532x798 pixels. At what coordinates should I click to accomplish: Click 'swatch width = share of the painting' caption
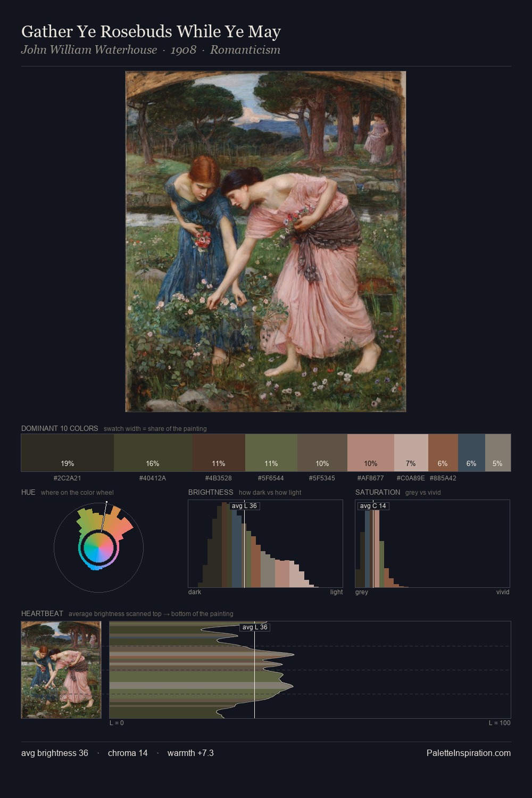pos(155,429)
